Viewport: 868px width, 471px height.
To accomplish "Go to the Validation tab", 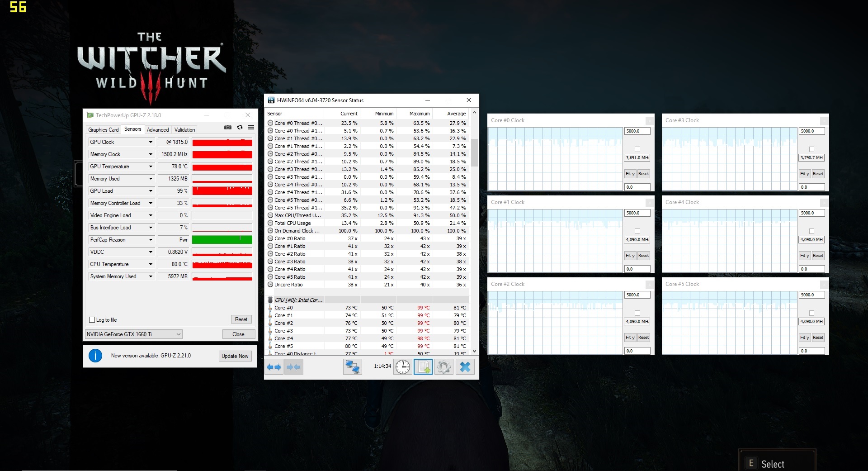I will (185, 130).
